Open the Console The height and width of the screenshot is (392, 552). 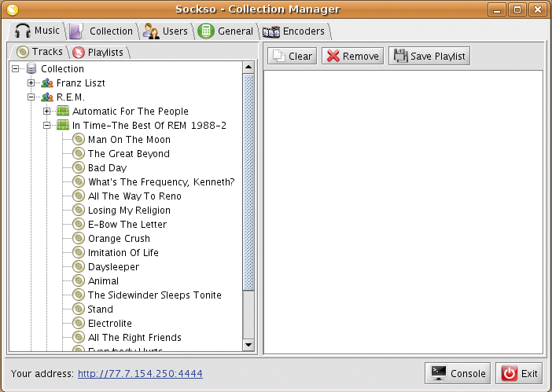[458, 373]
